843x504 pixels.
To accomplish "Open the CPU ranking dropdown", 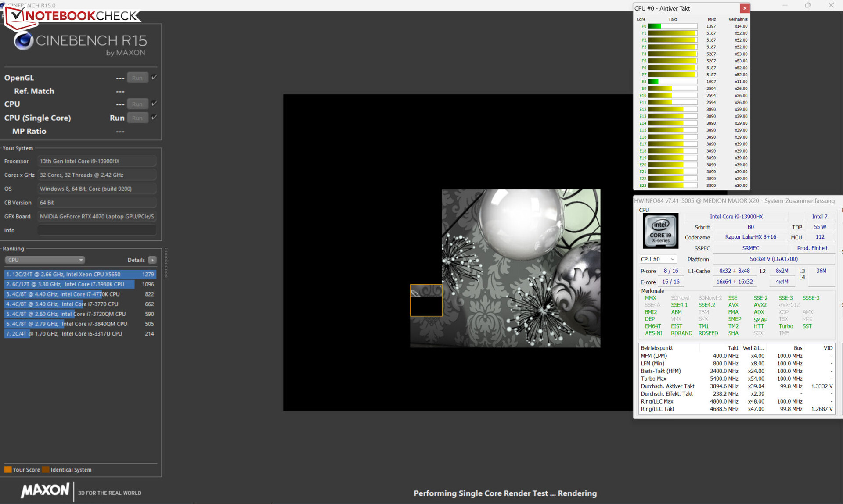I will [x=44, y=260].
